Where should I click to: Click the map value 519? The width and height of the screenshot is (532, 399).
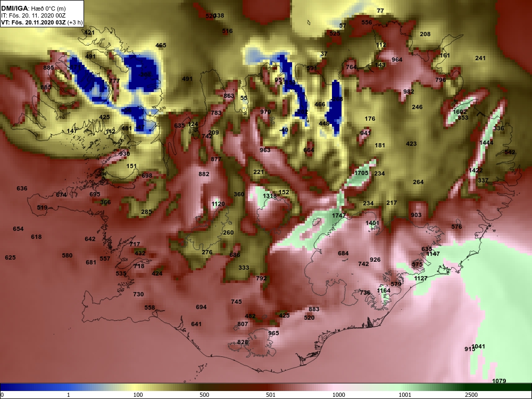pyautogui.click(x=42, y=207)
